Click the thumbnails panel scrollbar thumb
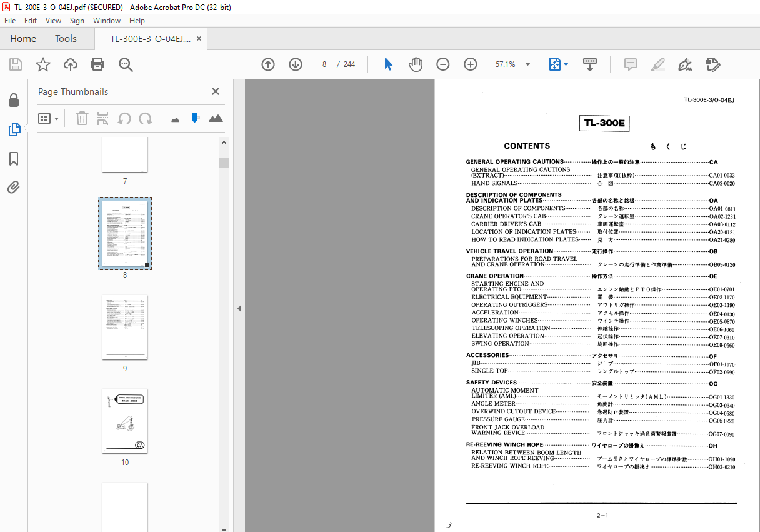The height and width of the screenshot is (532, 760). (x=224, y=163)
